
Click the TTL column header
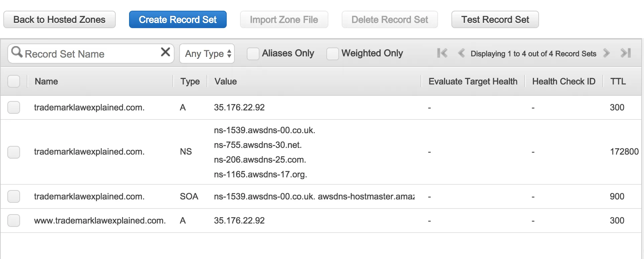pyautogui.click(x=618, y=81)
